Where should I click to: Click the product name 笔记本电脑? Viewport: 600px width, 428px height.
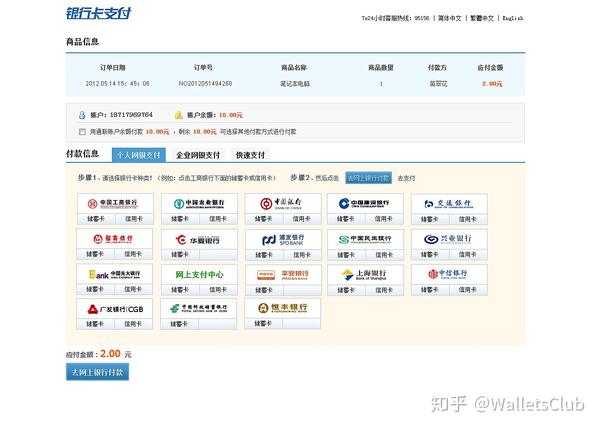[295, 83]
